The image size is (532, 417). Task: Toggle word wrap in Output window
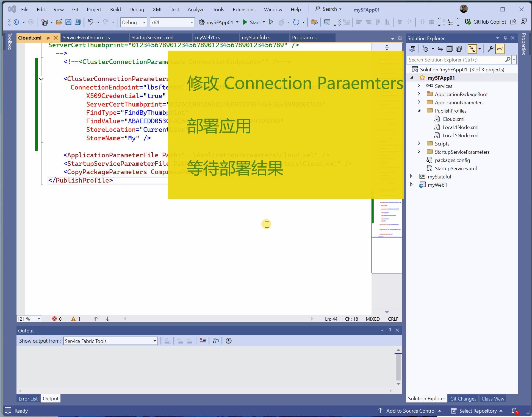[x=216, y=341]
